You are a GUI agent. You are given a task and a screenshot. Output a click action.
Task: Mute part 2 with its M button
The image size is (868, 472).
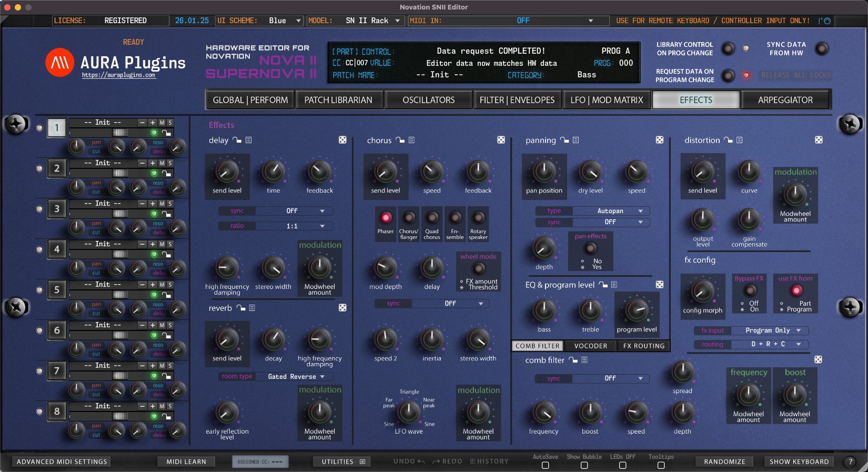pos(162,163)
